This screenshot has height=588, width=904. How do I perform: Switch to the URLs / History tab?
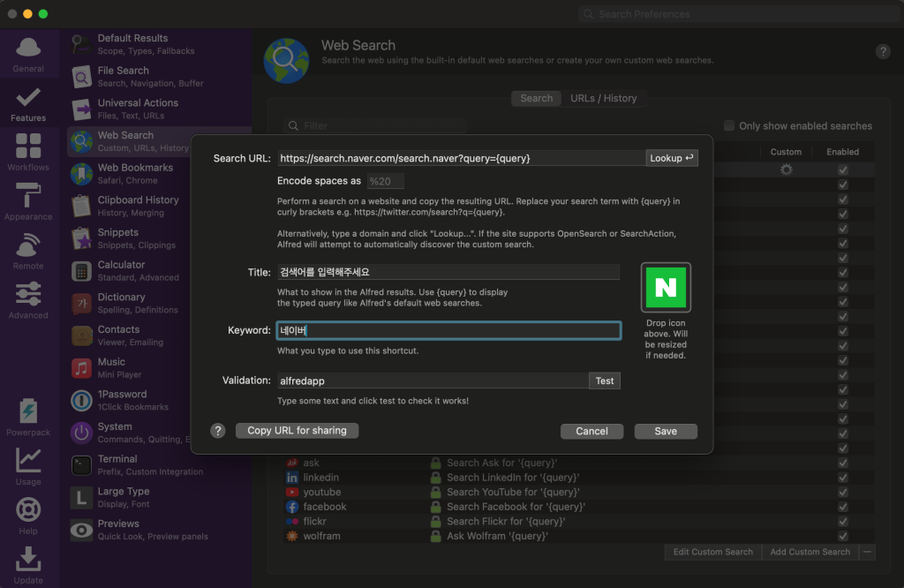pos(604,99)
